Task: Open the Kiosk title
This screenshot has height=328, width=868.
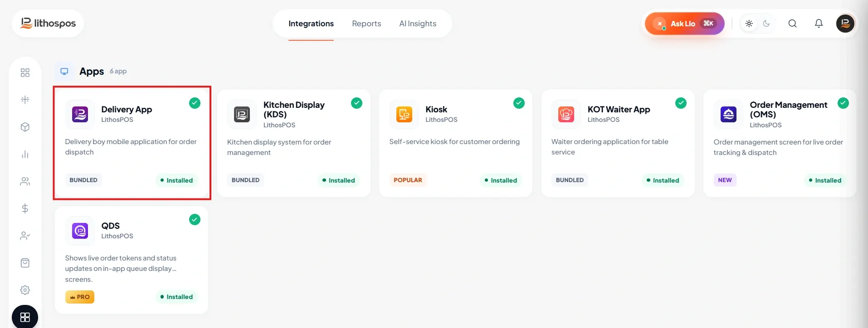Action: [x=436, y=109]
